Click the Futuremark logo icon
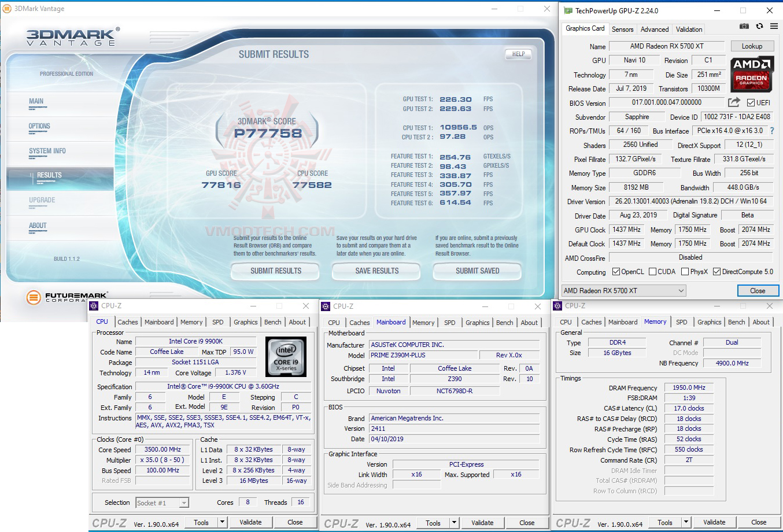 coord(34,297)
